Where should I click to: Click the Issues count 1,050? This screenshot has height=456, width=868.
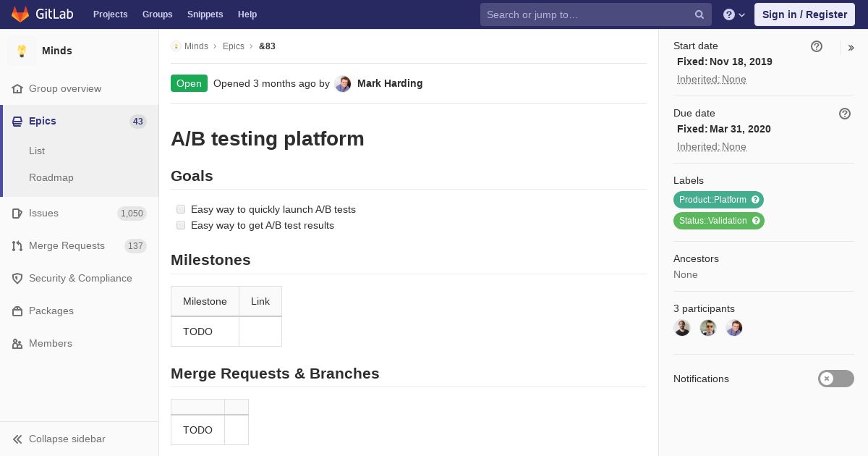coord(132,214)
